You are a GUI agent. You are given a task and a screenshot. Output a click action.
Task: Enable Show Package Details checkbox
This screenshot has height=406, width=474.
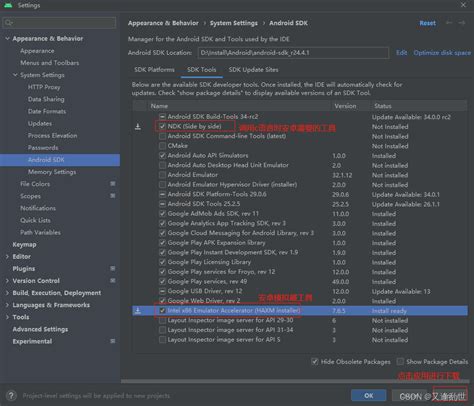(400, 362)
